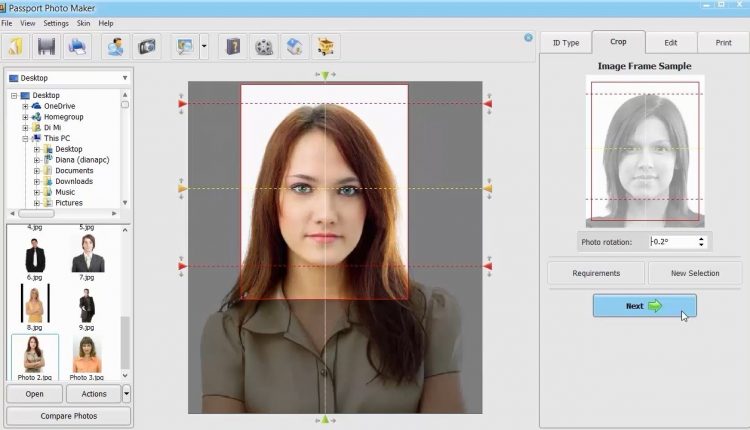Screen dimensions: 750x430
Task: Click the green arrow icon on the Next button
Action: (655, 306)
